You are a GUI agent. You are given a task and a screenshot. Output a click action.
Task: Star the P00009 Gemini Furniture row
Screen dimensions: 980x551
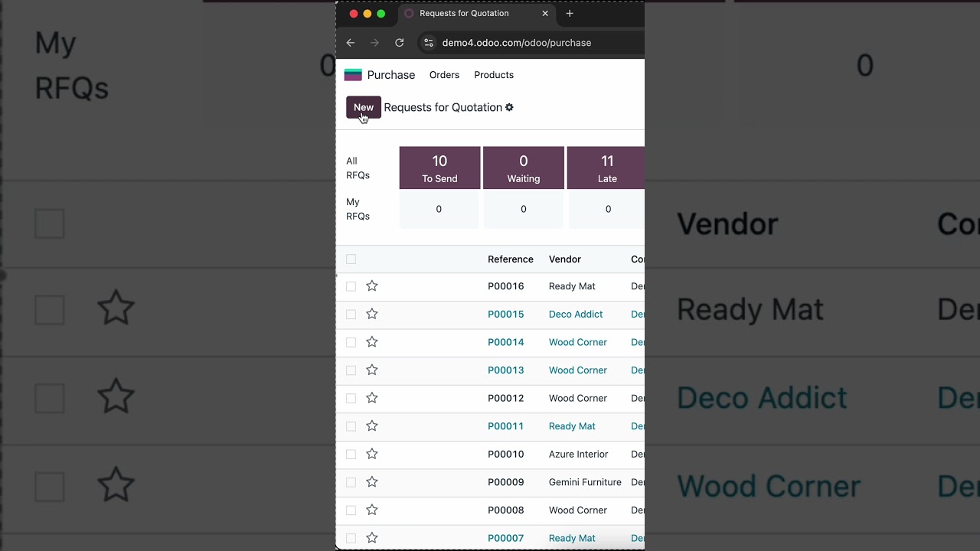[x=372, y=482]
